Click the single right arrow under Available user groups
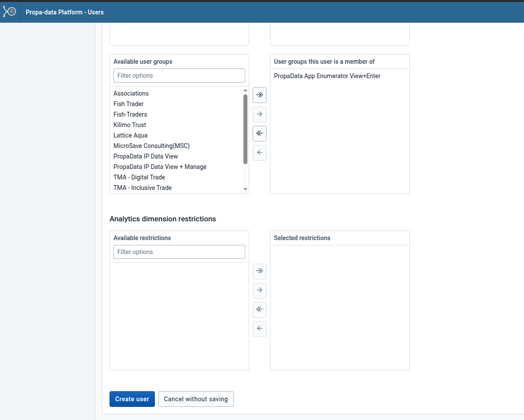 pos(259,114)
